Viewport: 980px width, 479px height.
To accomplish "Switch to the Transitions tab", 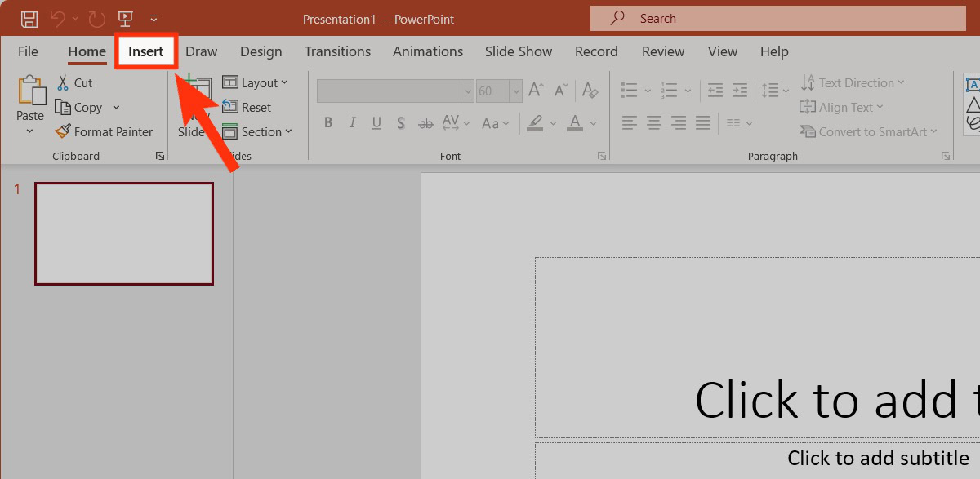I will tap(337, 51).
